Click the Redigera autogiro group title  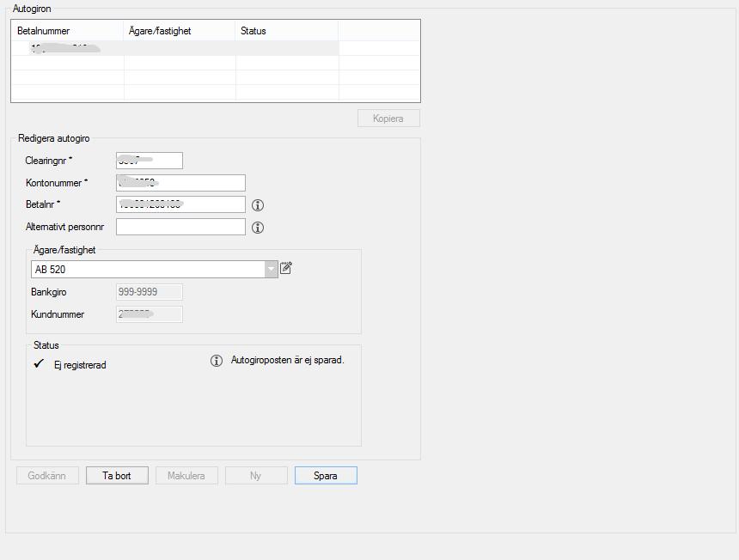[x=54, y=138]
